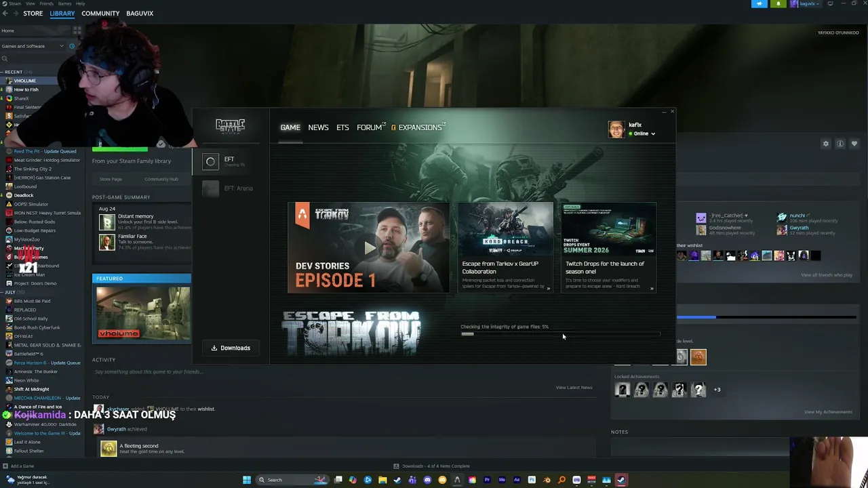Open Adobe Premiere Pro from the taskbar

pos(487,480)
